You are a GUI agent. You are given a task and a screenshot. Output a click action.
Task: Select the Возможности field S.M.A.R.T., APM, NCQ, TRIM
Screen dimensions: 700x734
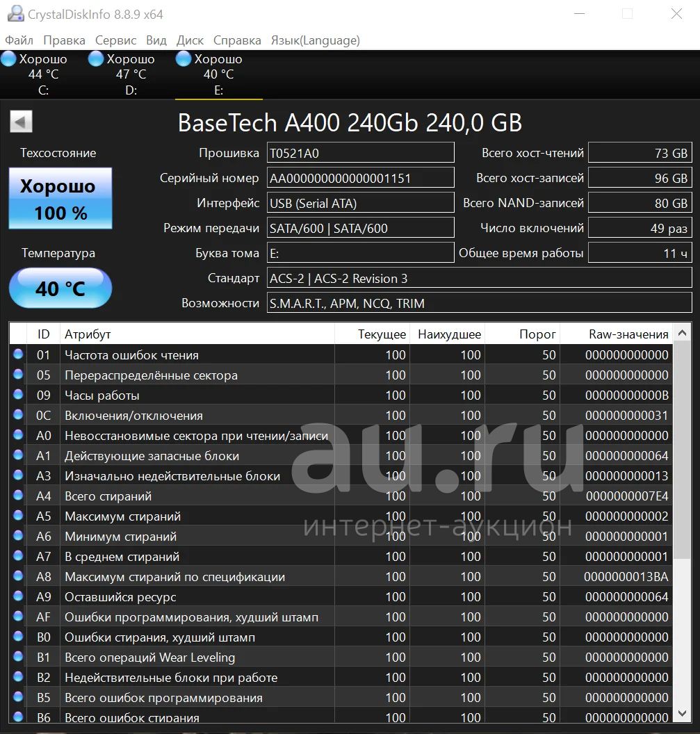click(480, 303)
